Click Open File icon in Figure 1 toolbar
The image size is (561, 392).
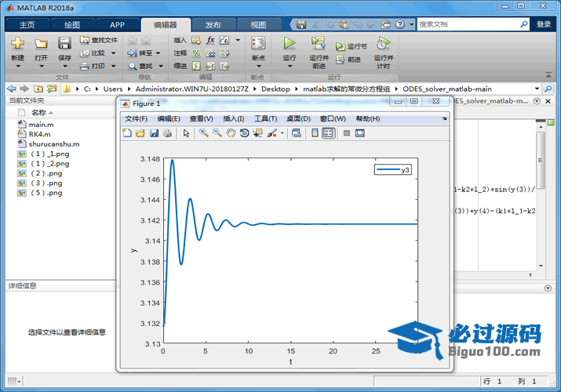(x=140, y=133)
